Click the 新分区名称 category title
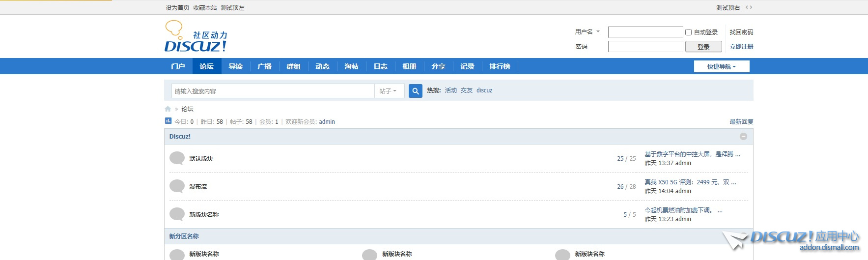This screenshot has width=868, height=260. click(x=184, y=236)
